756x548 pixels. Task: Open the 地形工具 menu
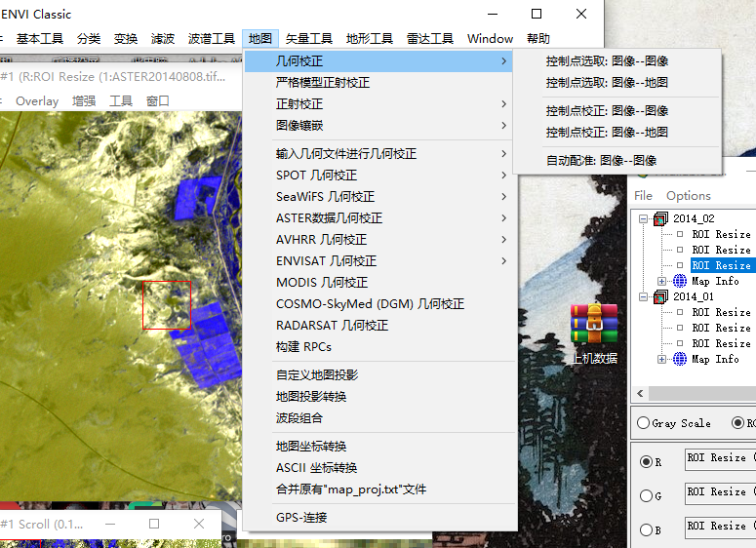[x=370, y=39]
